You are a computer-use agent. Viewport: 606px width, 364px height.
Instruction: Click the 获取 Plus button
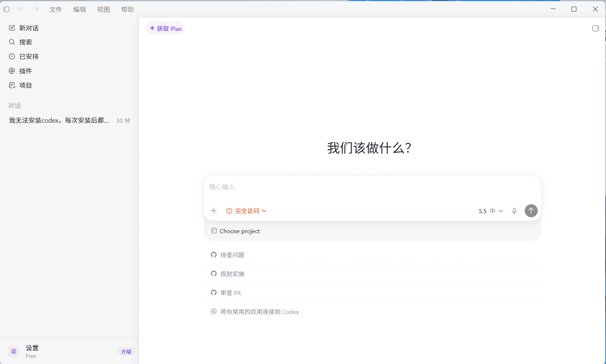point(166,28)
